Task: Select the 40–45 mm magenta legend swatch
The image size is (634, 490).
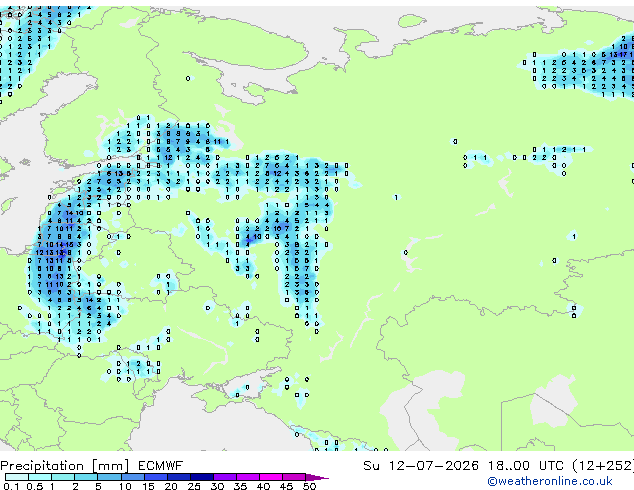Action: click(x=271, y=477)
